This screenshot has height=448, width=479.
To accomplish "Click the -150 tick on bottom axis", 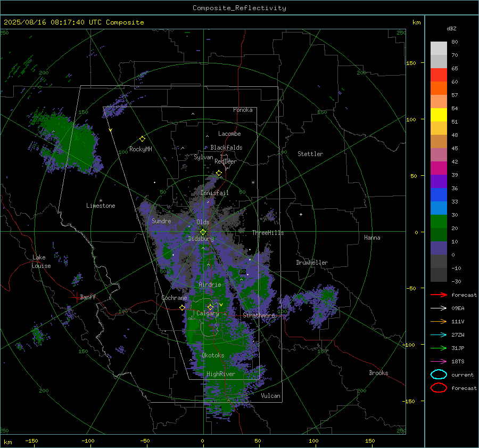I will point(31,441).
